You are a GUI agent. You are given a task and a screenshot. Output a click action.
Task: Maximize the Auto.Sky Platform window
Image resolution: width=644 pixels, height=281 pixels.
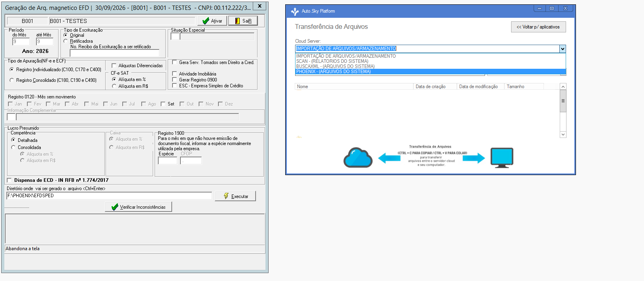552,8
